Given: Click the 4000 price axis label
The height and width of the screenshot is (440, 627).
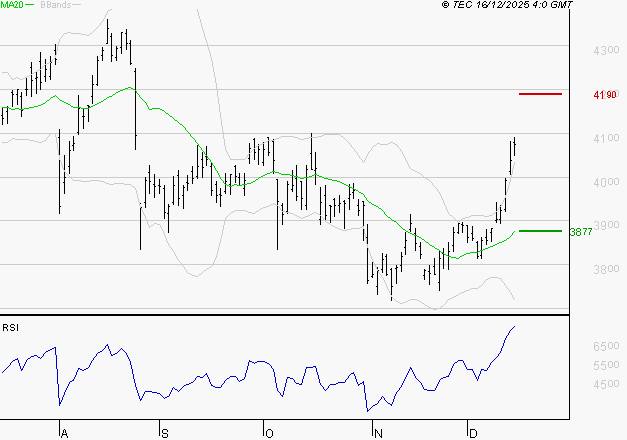Looking at the screenshot, I should click(x=606, y=182).
